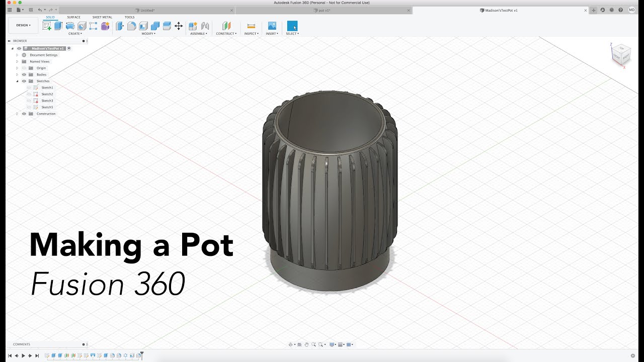Click the Insert image icon

[x=272, y=26]
